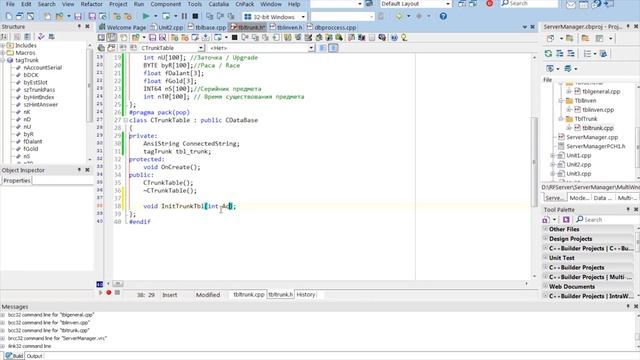Click the Save All icon in main toolbar
Image resolution: width=640 pixels, height=360 pixels.
coord(92,16)
